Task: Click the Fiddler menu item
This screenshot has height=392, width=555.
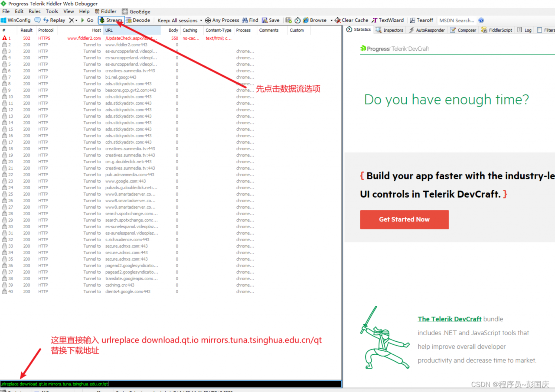Action: [x=105, y=11]
